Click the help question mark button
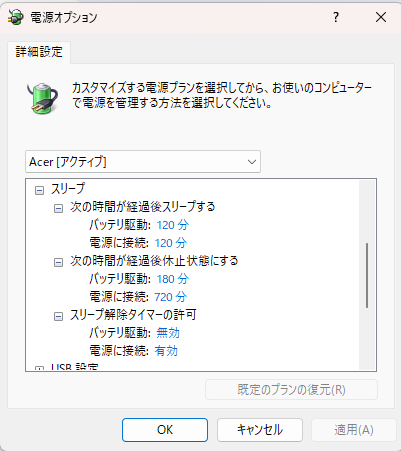Viewport: 401px width, 451px height. coord(336,17)
